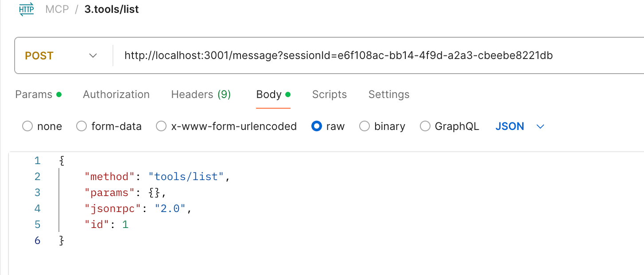Open the POST method dropdown
This screenshot has height=275, width=644.
pyautogui.click(x=61, y=56)
